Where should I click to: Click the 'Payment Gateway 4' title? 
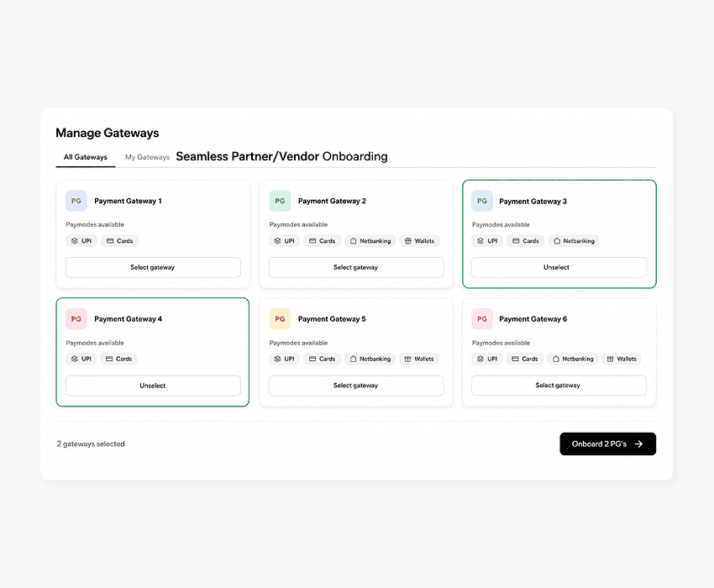(128, 319)
